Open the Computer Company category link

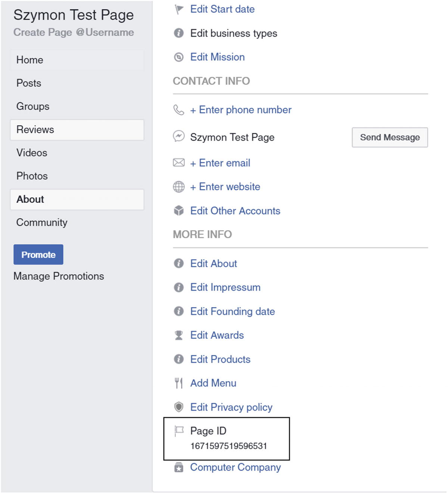[235, 467]
